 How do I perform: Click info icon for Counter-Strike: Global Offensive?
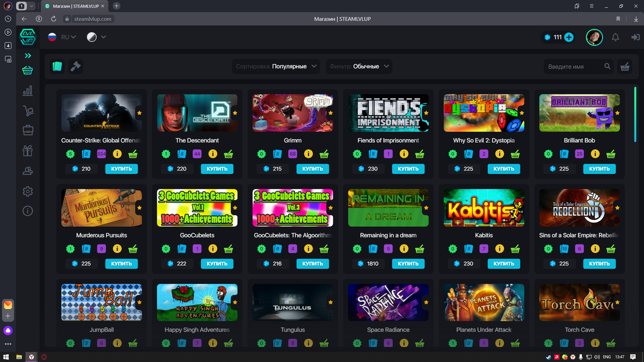pos(117,154)
